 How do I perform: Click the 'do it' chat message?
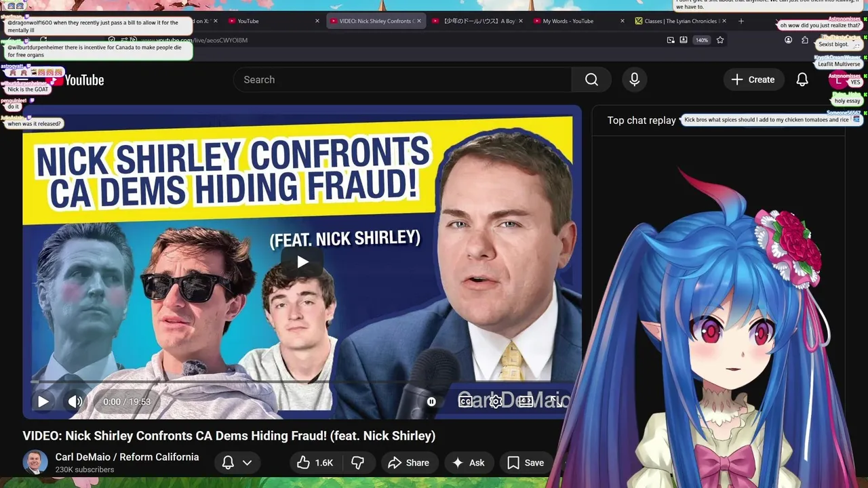[x=14, y=106]
